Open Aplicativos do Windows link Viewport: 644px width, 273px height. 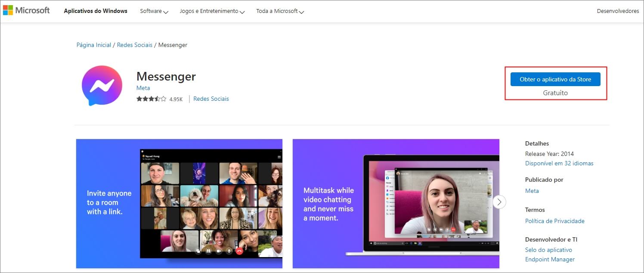click(x=96, y=11)
